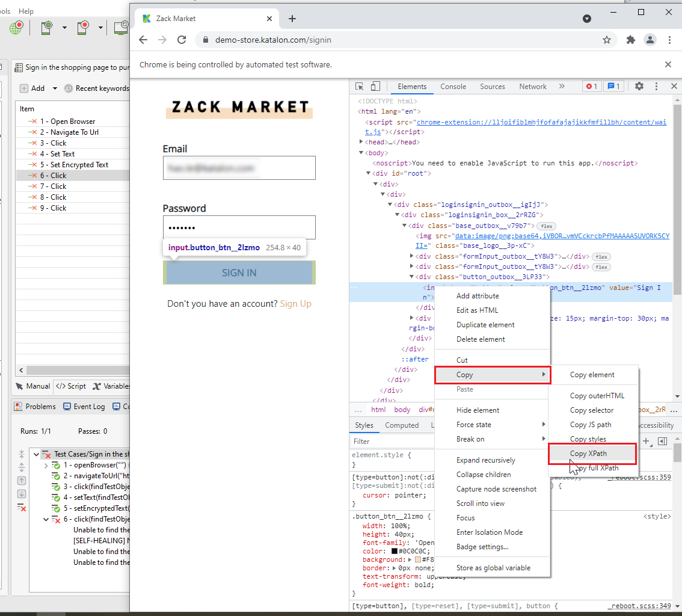Click the SIGN IN button

point(239,273)
